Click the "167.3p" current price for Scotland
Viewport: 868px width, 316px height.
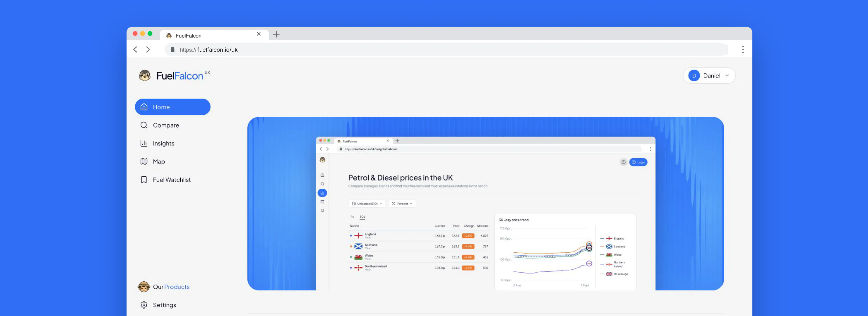[x=440, y=247]
